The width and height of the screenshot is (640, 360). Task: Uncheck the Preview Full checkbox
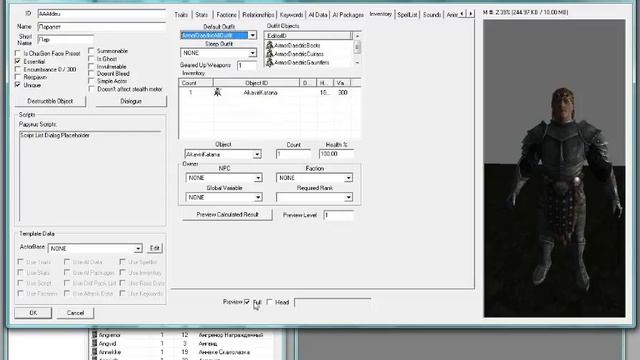coord(247,302)
